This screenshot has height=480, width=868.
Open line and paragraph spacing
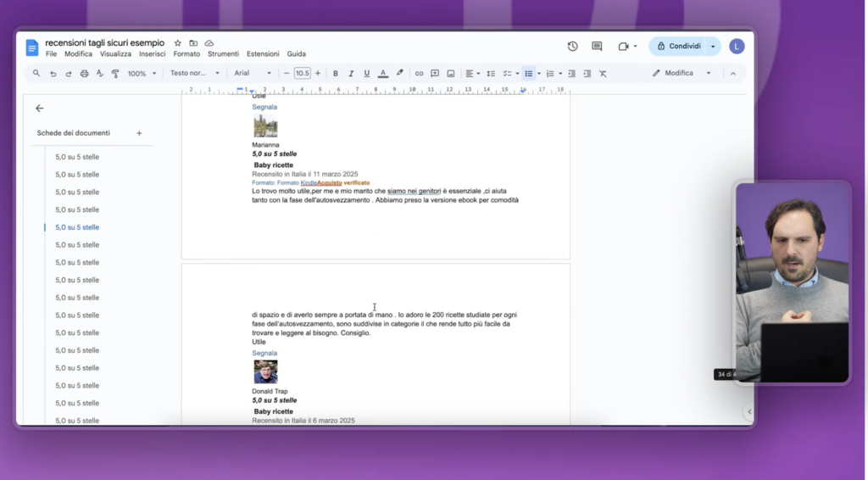(x=491, y=74)
